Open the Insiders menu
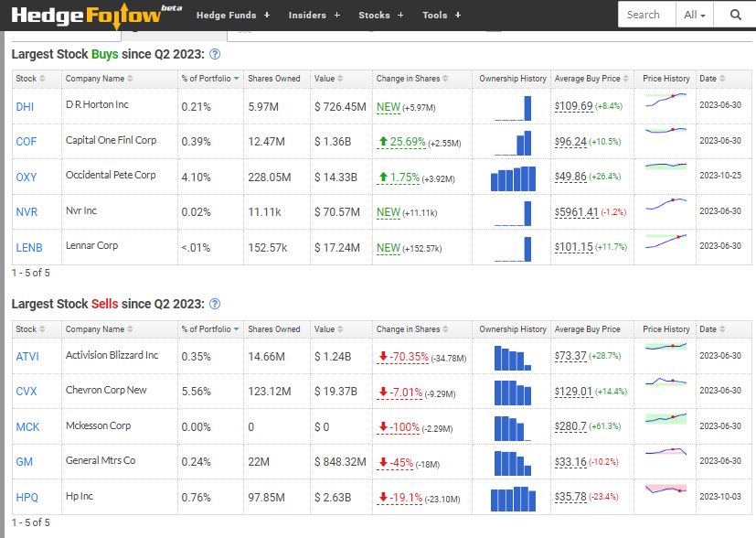The height and width of the screenshot is (538, 756). [314, 15]
